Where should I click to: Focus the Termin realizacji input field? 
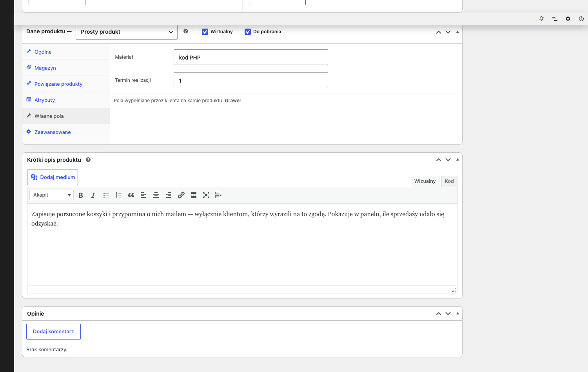pyautogui.click(x=251, y=80)
